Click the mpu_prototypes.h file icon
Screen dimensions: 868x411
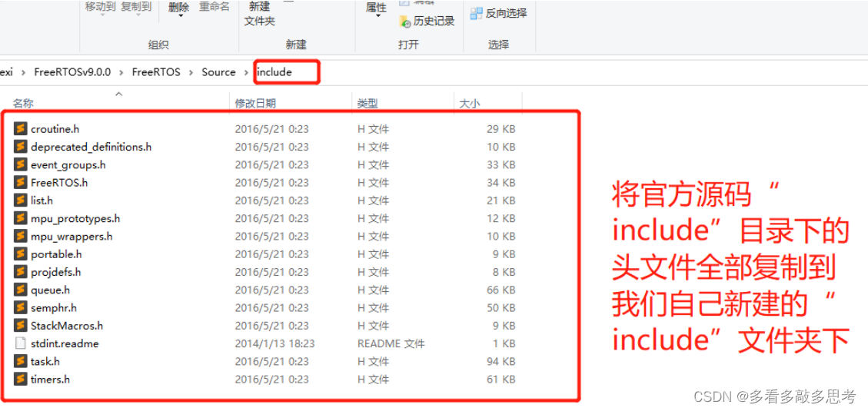(21, 218)
